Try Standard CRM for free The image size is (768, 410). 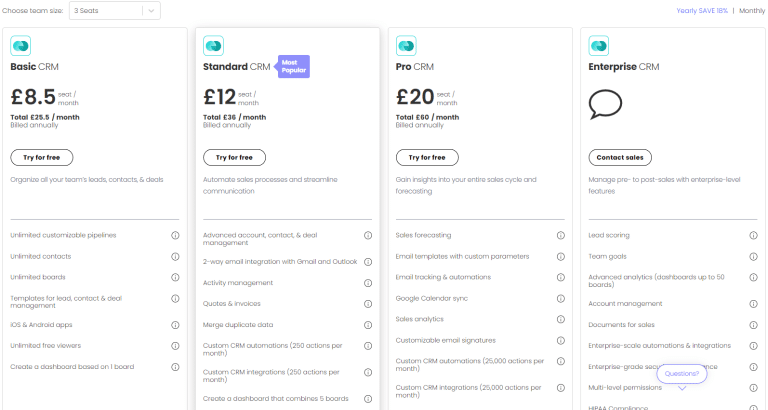[234, 158]
